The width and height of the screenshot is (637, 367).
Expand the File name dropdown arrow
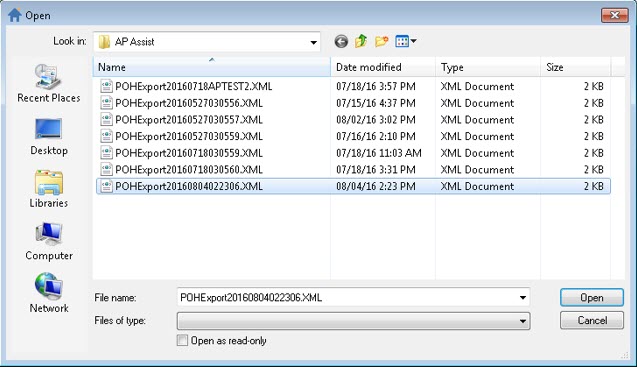(522, 298)
